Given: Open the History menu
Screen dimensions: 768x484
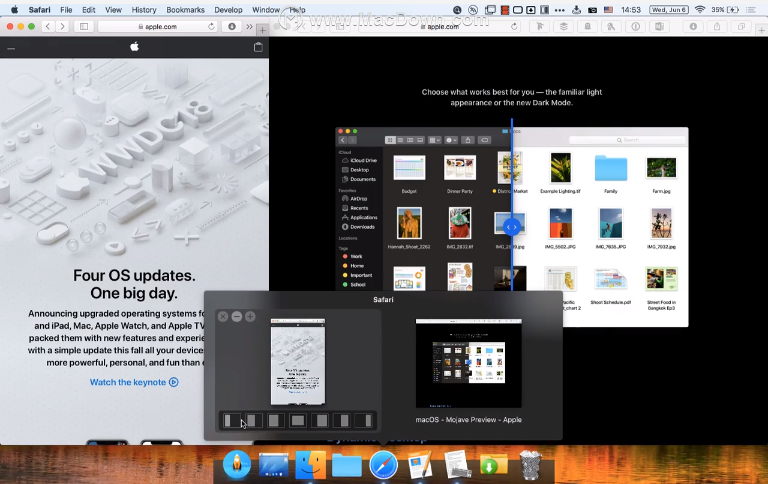Looking at the screenshot, I should tap(144, 10).
